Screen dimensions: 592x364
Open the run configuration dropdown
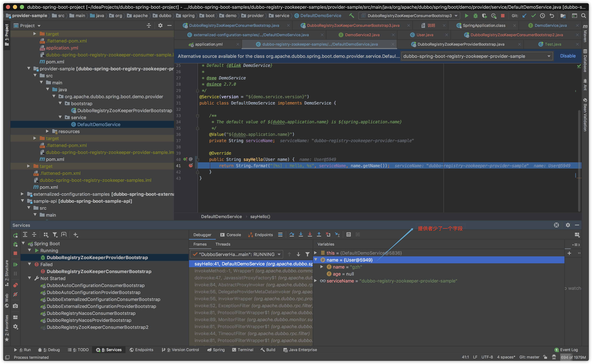point(409,16)
